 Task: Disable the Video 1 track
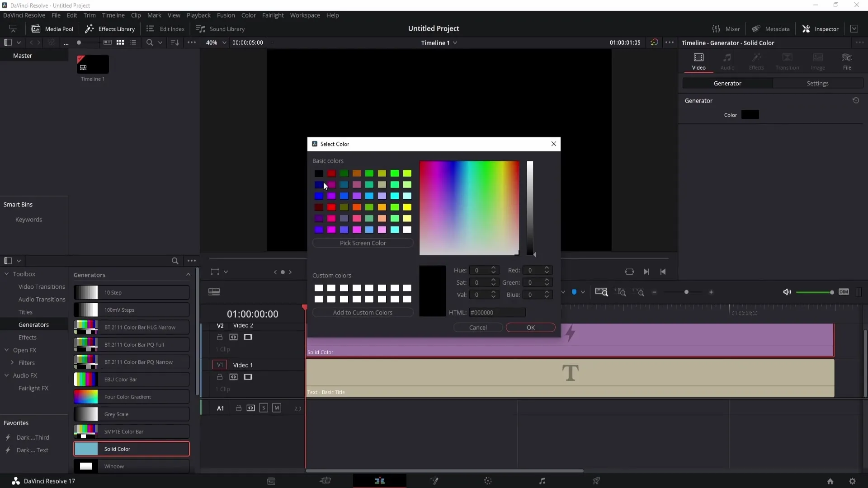click(x=248, y=377)
